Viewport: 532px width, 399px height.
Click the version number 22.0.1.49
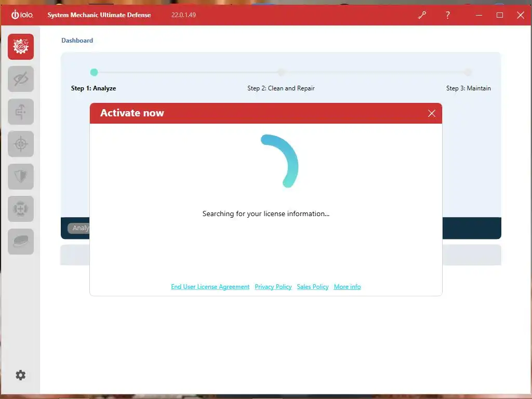[x=183, y=15]
